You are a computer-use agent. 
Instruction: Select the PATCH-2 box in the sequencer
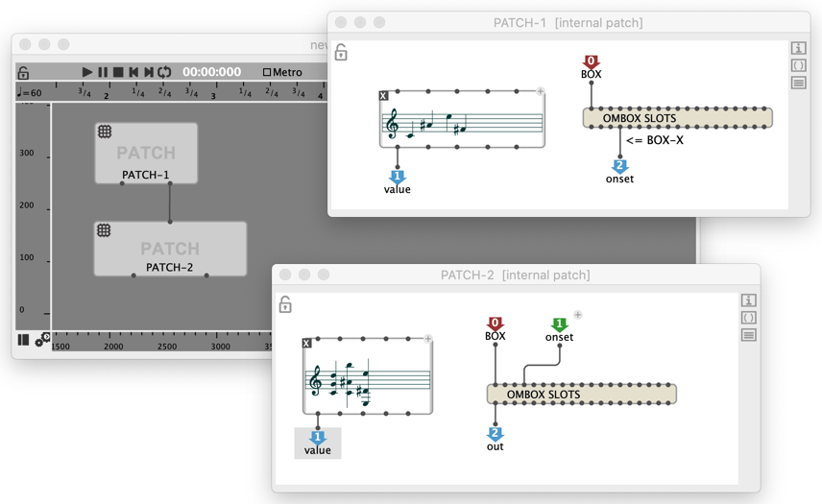[x=170, y=249]
